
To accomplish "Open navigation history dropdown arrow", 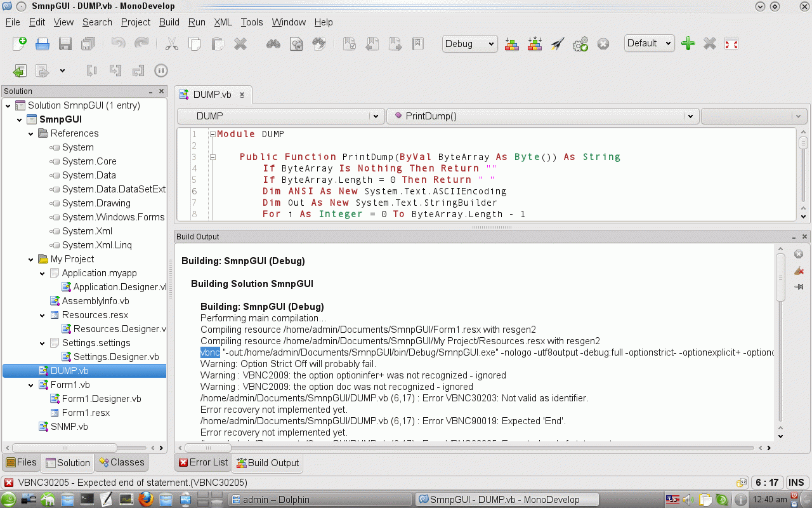I will pyautogui.click(x=62, y=70).
